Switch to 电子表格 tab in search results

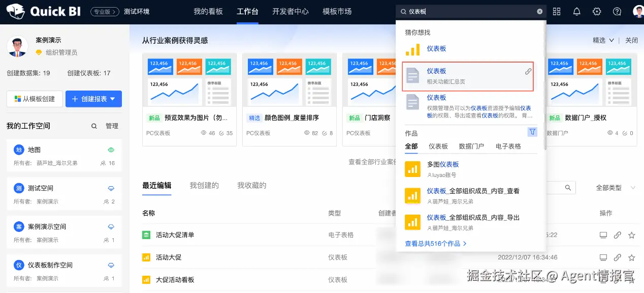(508, 146)
